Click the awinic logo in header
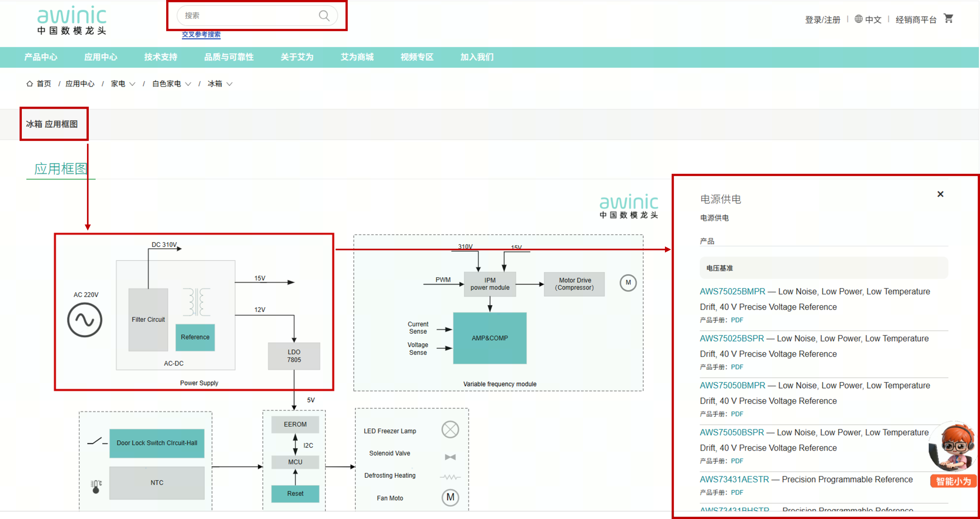Viewport: 980px width, 519px height. point(72,20)
